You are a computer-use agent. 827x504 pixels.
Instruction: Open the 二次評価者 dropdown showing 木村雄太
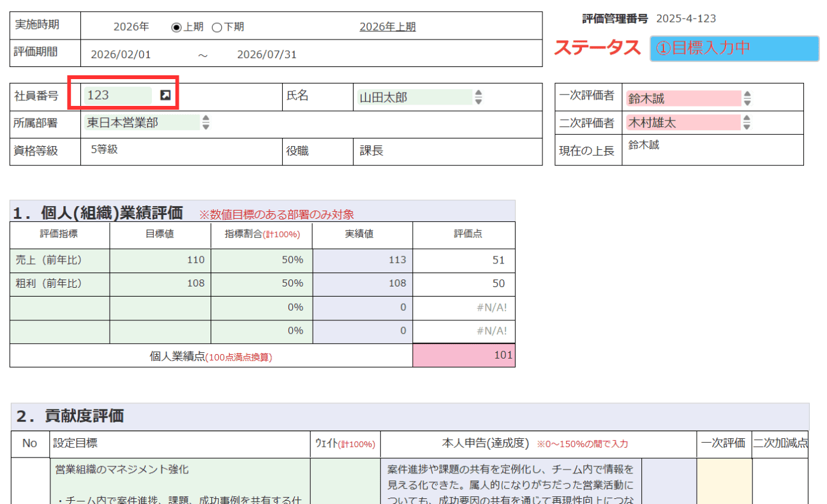pos(689,122)
